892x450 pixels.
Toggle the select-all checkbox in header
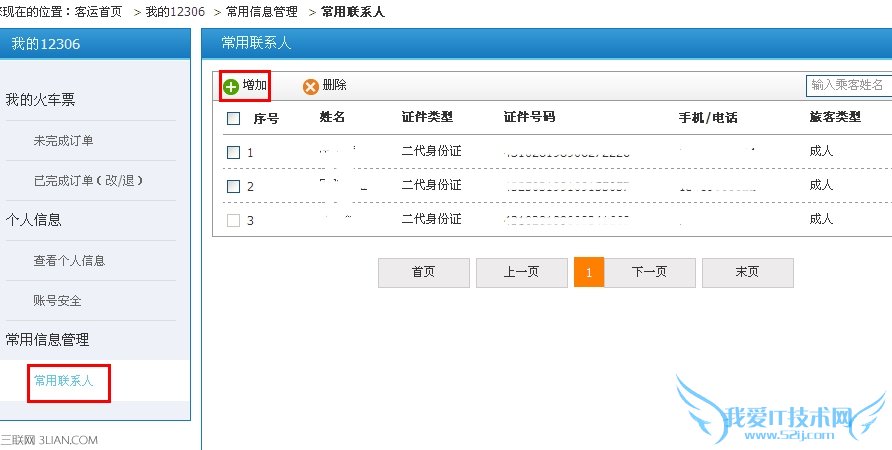point(233,118)
